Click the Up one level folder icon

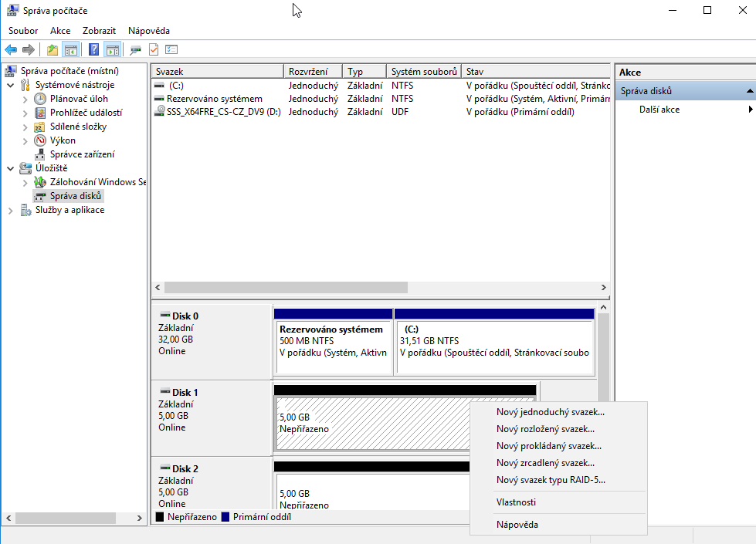[x=52, y=49]
